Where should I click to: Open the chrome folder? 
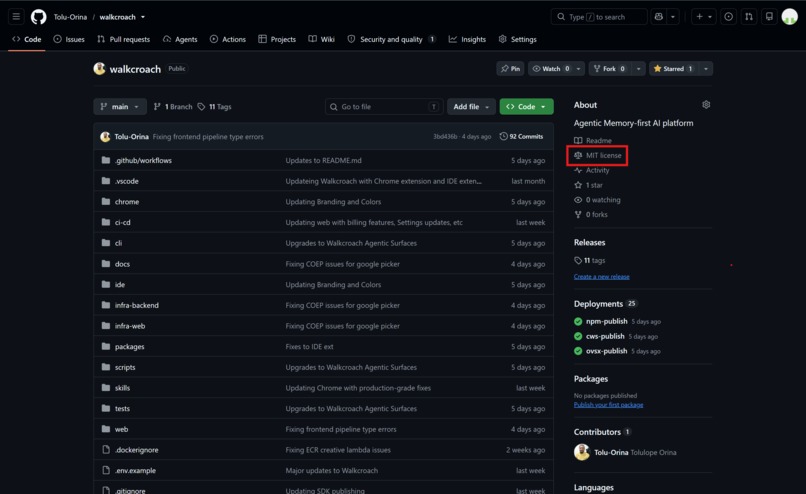click(127, 202)
